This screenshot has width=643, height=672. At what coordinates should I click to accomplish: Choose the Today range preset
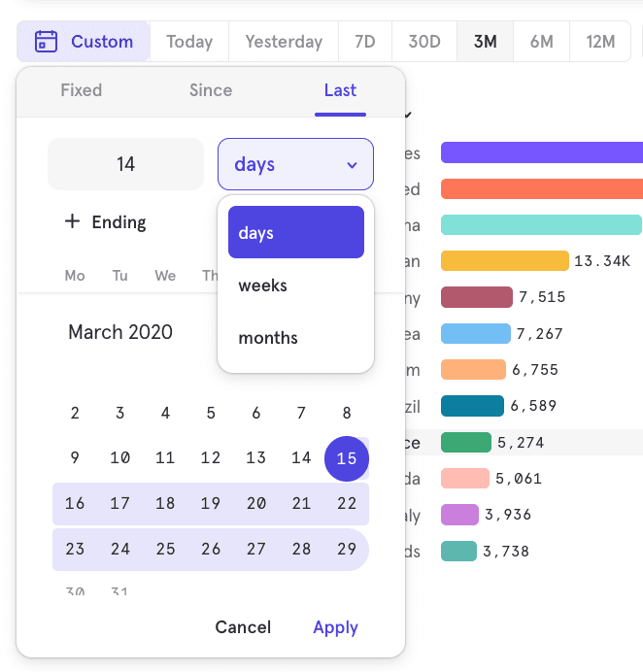(189, 42)
